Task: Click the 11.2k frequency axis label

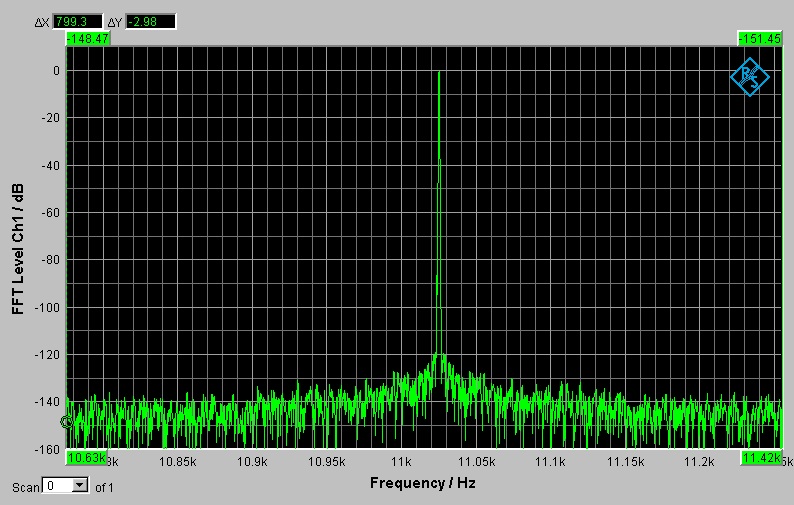Action: tap(699, 462)
